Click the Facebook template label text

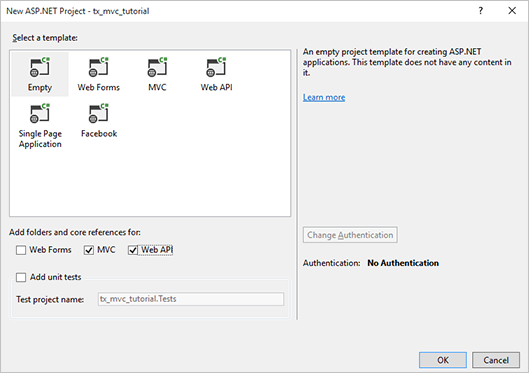99,134
